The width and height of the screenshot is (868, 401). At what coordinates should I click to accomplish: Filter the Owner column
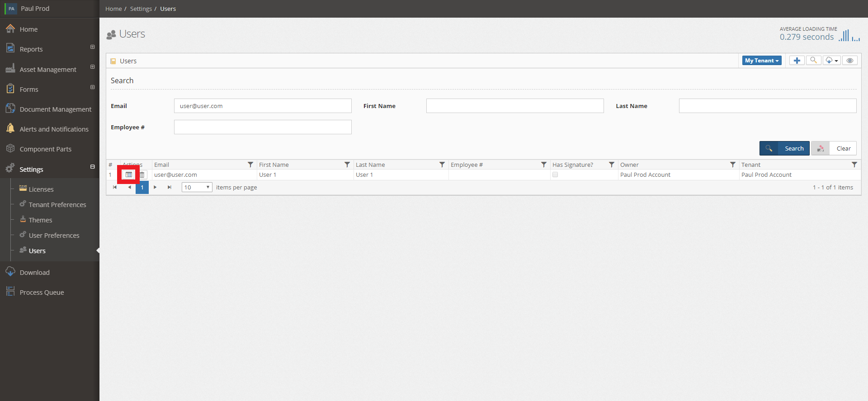pyautogui.click(x=733, y=165)
